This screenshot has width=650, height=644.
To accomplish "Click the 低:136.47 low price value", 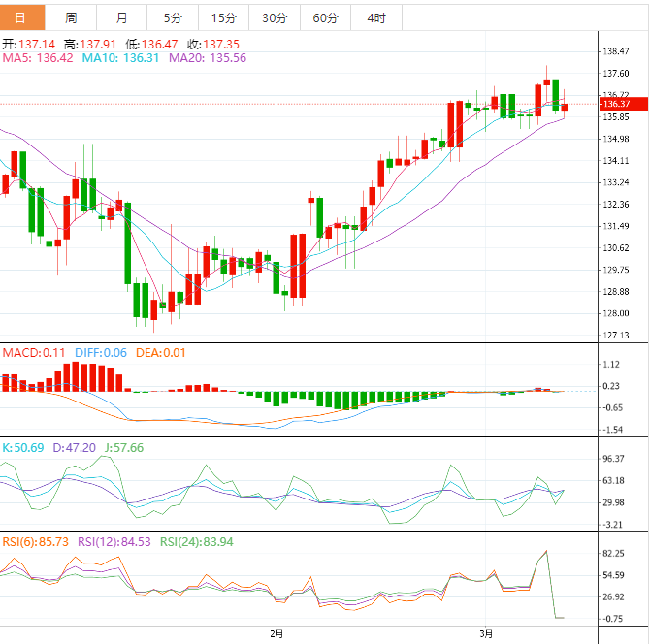I will click(151, 45).
